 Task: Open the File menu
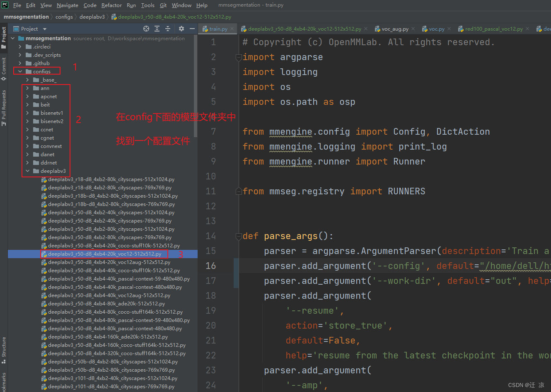click(x=17, y=5)
